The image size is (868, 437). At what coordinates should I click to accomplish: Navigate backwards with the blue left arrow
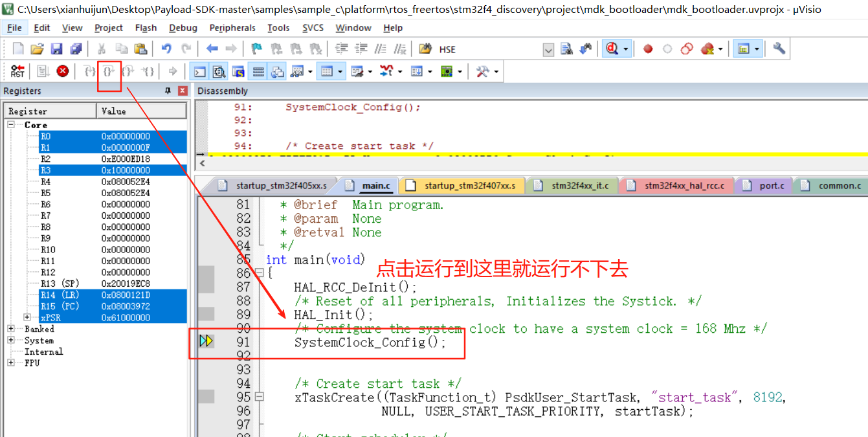[212, 49]
